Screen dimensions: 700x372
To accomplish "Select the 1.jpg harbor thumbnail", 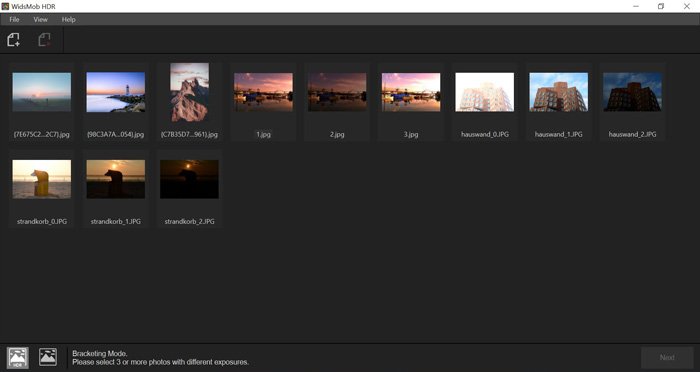I will pyautogui.click(x=263, y=92).
